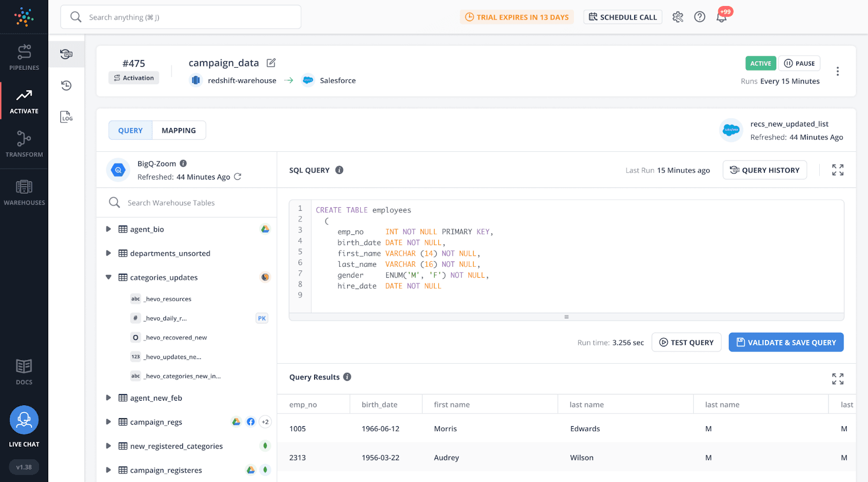Expand the agent_new_feb table
This screenshot has width=868, height=482.
(108, 397)
